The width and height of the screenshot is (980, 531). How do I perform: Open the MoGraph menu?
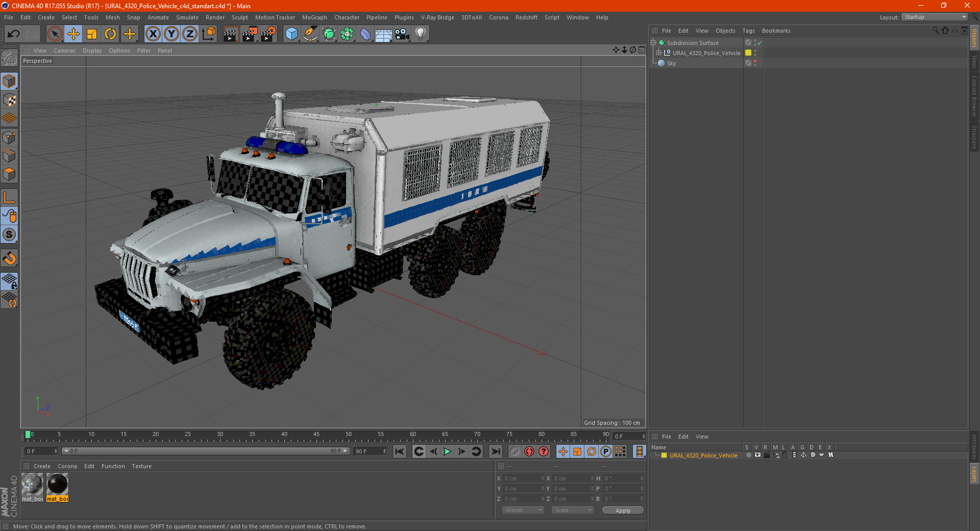[x=314, y=17]
